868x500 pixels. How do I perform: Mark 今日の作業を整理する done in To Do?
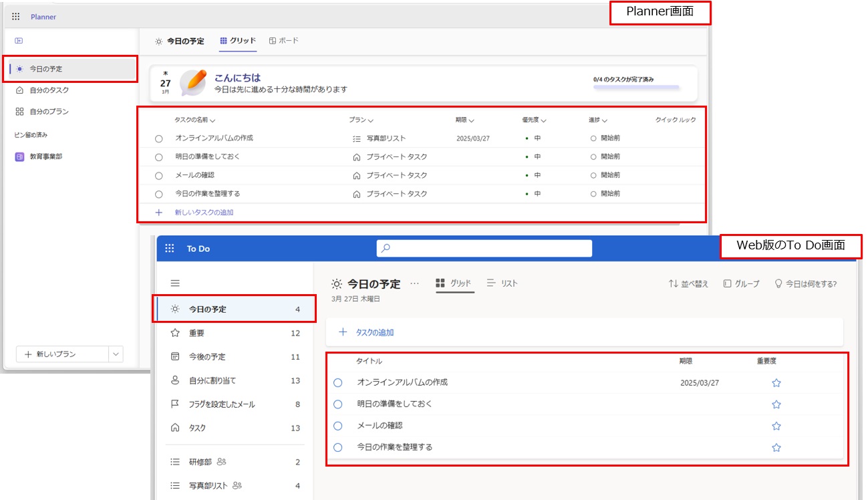(337, 447)
